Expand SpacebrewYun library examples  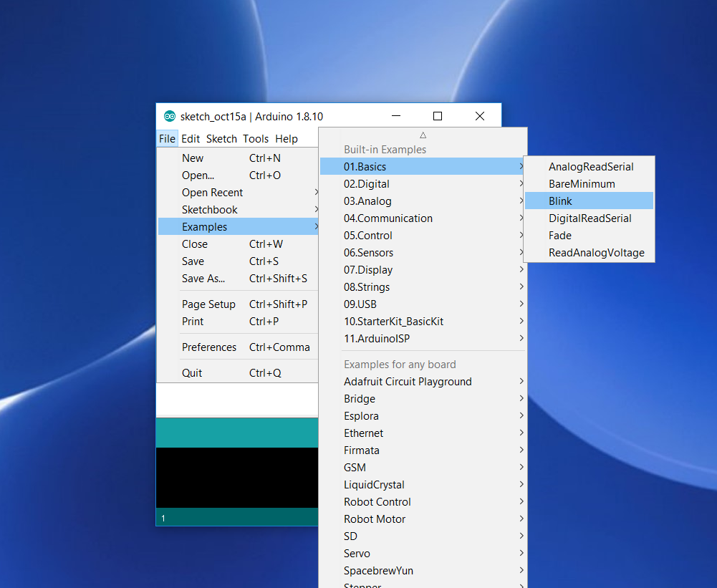423,571
